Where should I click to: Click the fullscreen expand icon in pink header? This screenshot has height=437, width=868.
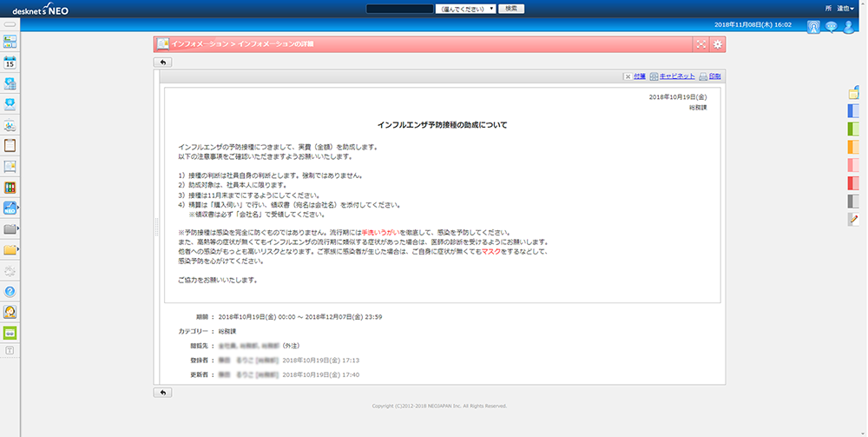(700, 44)
